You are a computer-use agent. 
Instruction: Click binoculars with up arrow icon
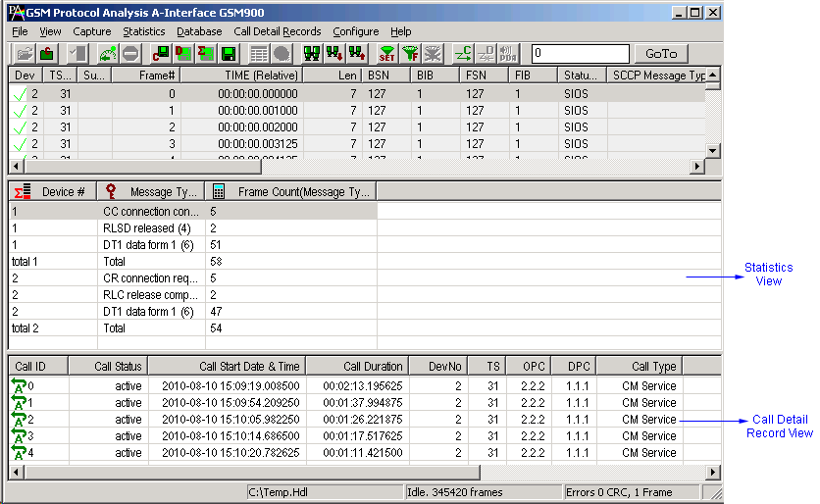(x=357, y=53)
